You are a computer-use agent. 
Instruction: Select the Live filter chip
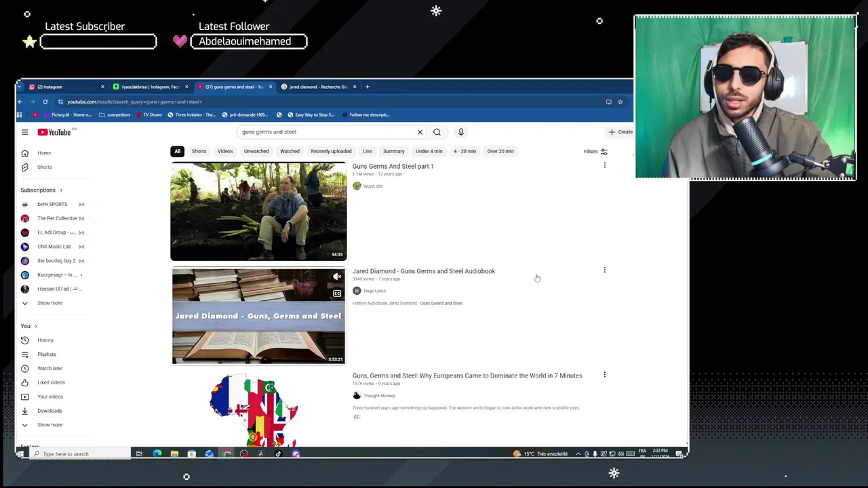click(367, 152)
